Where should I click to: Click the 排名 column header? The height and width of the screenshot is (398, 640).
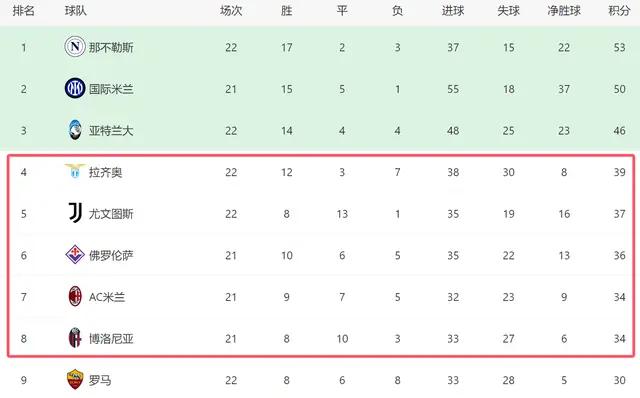tap(24, 11)
